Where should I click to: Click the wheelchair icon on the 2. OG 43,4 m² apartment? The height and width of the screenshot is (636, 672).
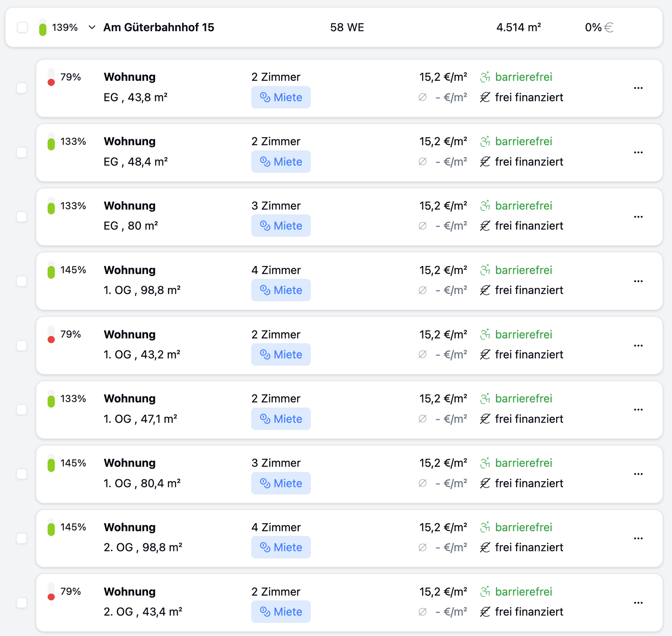coord(485,591)
